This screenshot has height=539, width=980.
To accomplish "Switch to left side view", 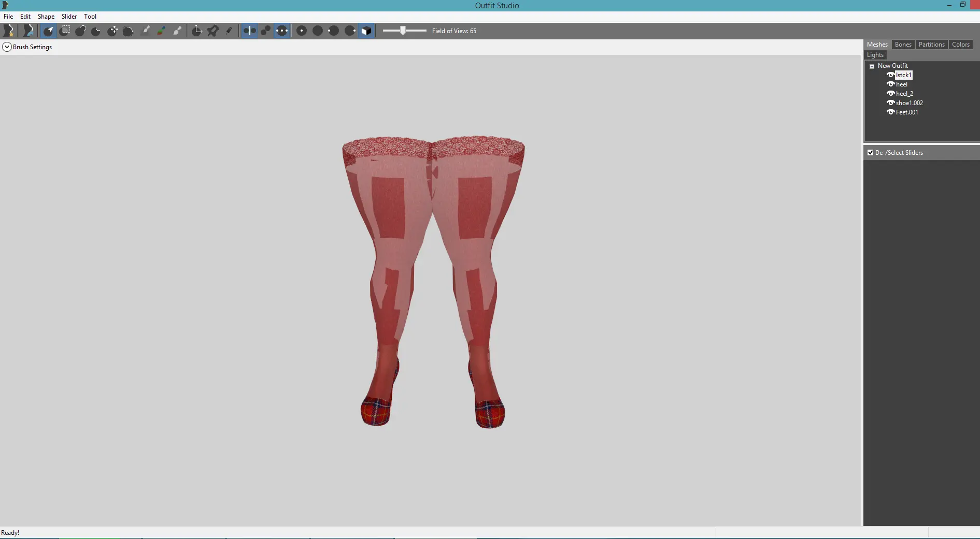I will (x=333, y=31).
